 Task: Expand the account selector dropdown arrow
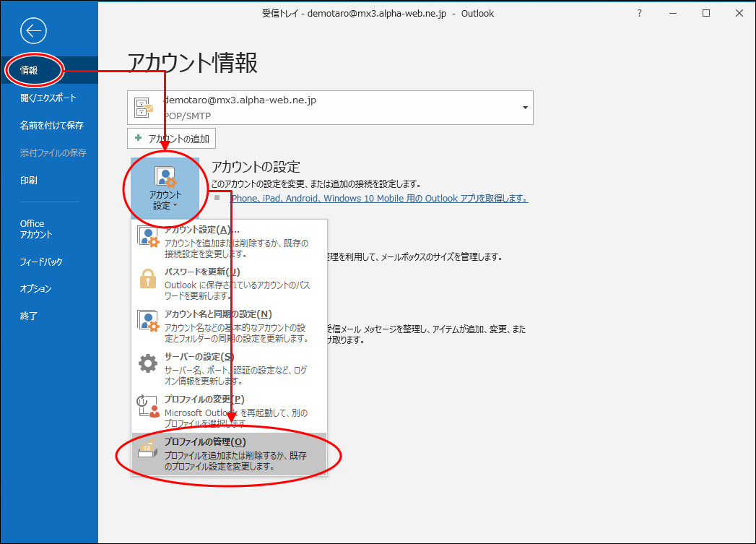click(525, 108)
